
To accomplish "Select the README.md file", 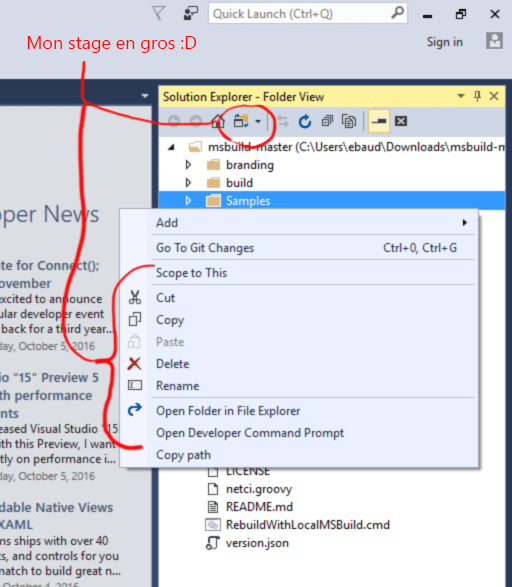I will pyautogui.click(x=259, y=507).
